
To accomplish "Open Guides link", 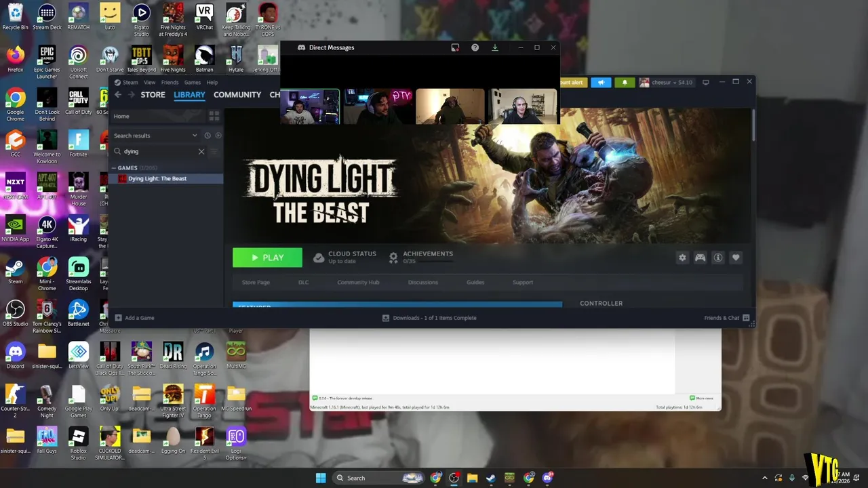I will click(475, 282).
